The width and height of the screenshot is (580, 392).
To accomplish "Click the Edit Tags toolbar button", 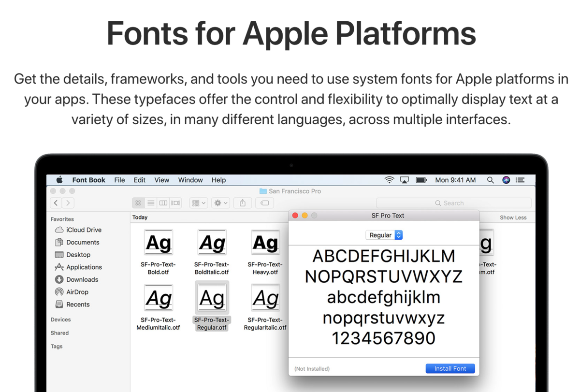I will [265, 203].
